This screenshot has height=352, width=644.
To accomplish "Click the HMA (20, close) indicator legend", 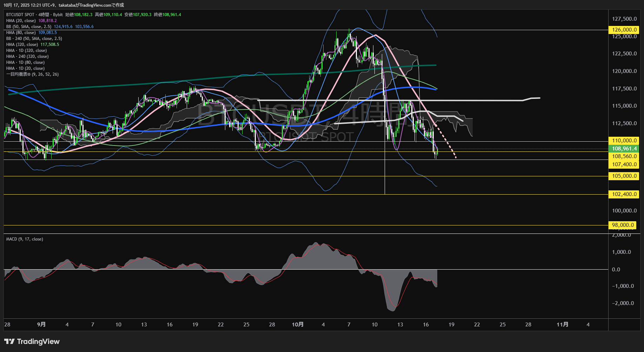I will pyautogui.click(x=21, y=21).
